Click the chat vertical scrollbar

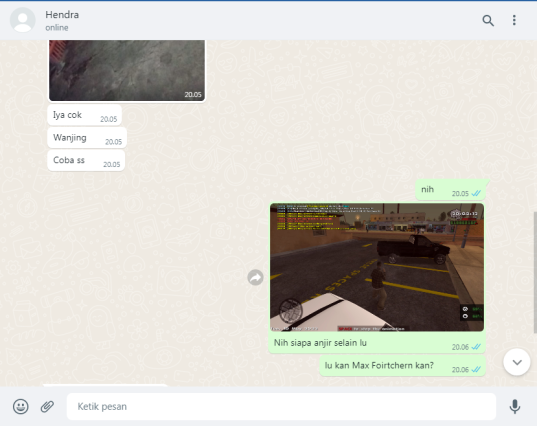[535, 272]
